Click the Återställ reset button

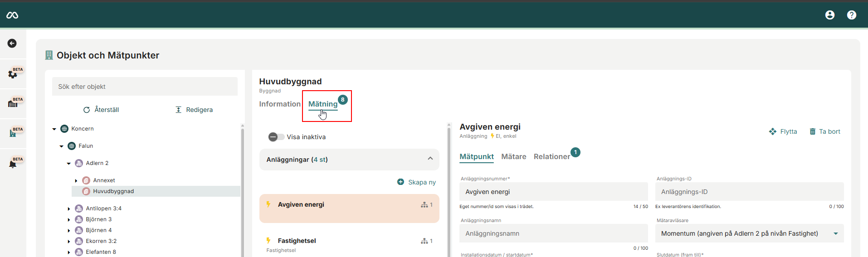(101, 110)
